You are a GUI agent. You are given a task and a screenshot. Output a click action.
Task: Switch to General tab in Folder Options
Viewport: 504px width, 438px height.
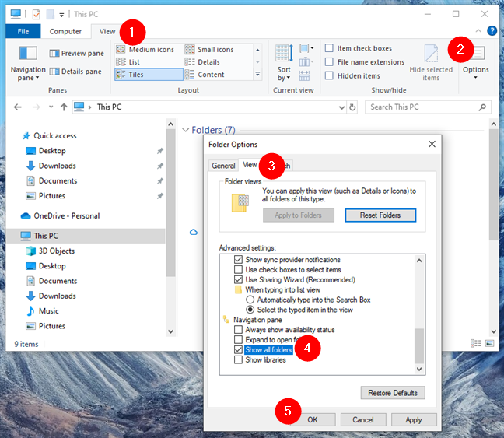click(x=223, y=166)
